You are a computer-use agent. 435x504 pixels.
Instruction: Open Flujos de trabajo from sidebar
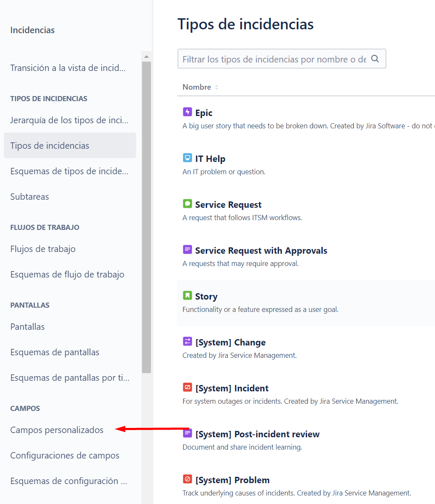pyautogui.click(x=43, y=249)
